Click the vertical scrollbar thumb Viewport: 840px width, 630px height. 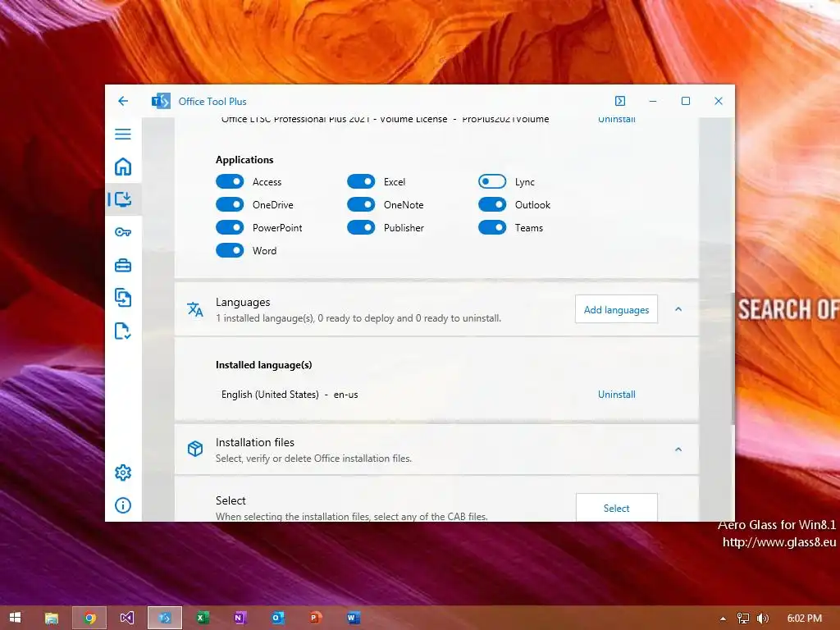733,359
